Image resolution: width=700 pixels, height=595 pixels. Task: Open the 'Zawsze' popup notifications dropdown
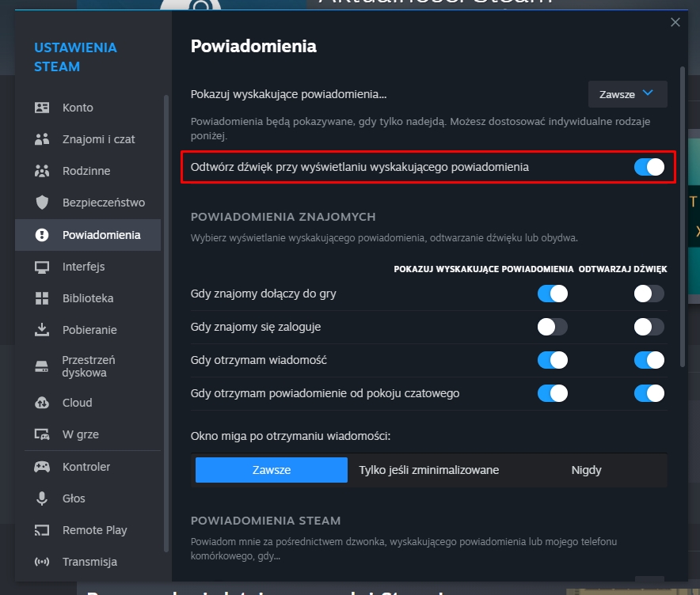pos(627,94)
